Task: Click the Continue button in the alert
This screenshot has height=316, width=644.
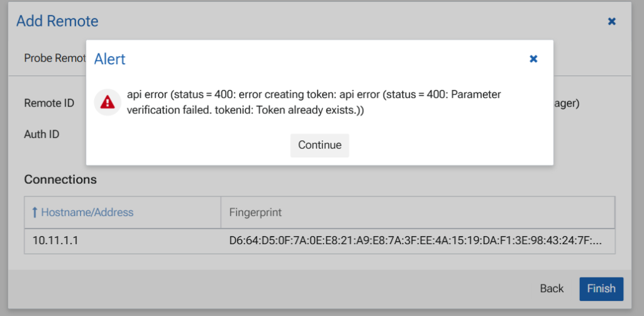Action: [319, 145]
